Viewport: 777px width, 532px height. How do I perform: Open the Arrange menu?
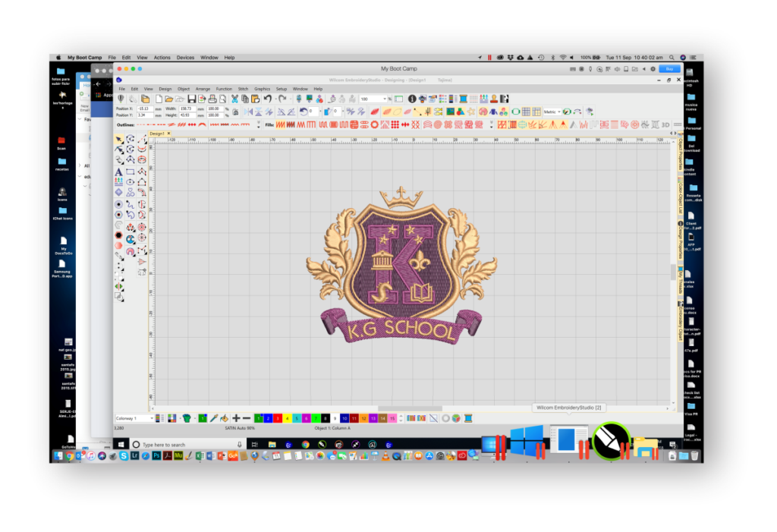pos(203,89)
